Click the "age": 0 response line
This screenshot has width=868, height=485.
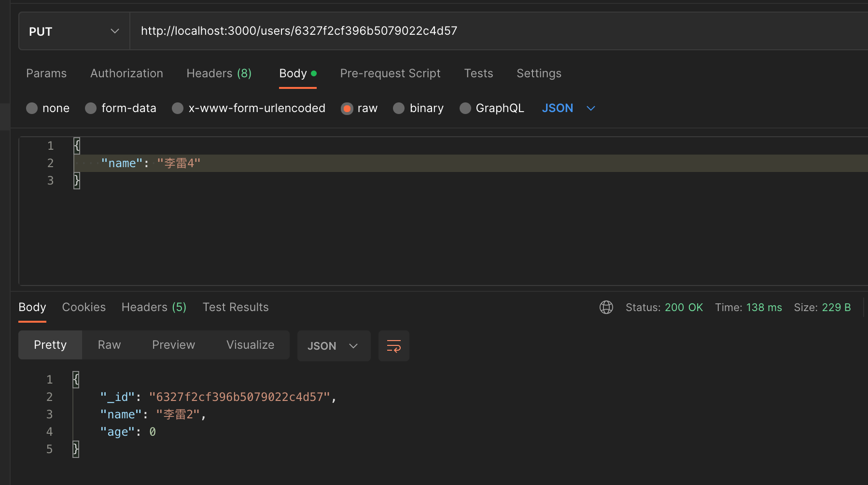(x=128, y=432)
